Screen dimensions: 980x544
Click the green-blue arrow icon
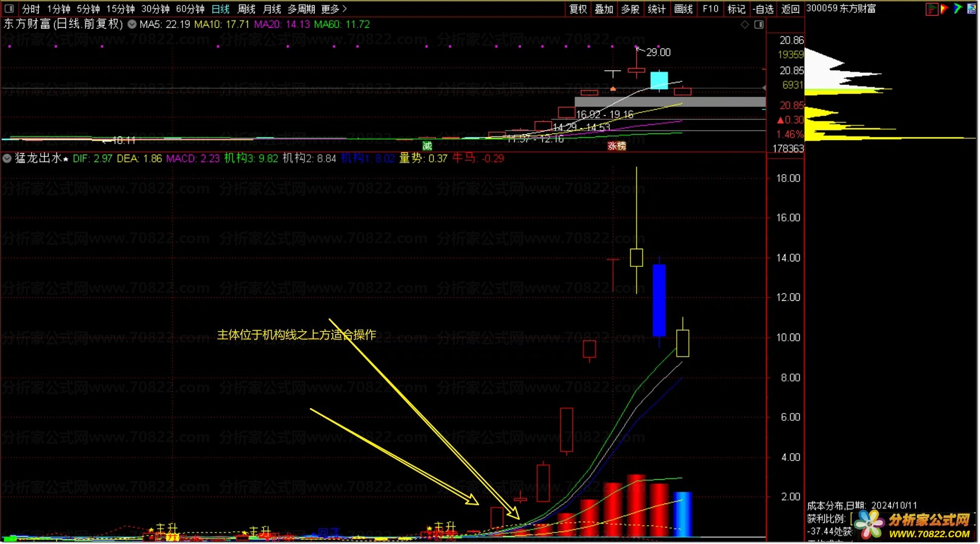point(958,8)
